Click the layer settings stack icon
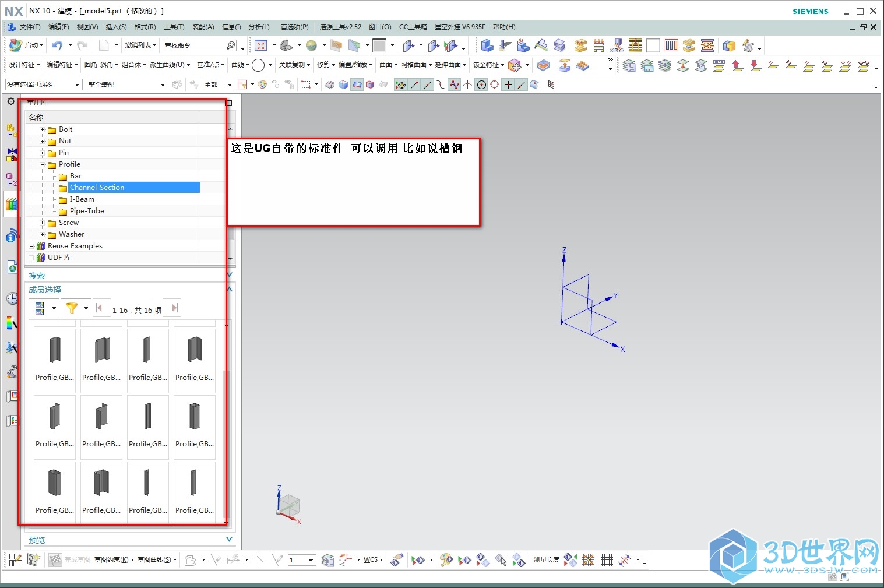This screenshot has width=884, height=588. [629, 65]
